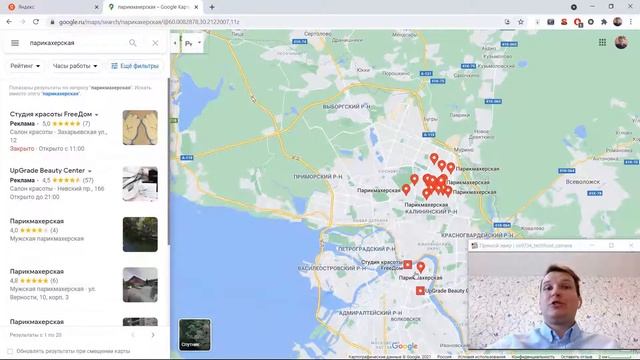Viewport: 640px width, 360px height.
Task: Open the Часы работы filter dropdown
Action: pyautogui.click(x=75, y=66)
